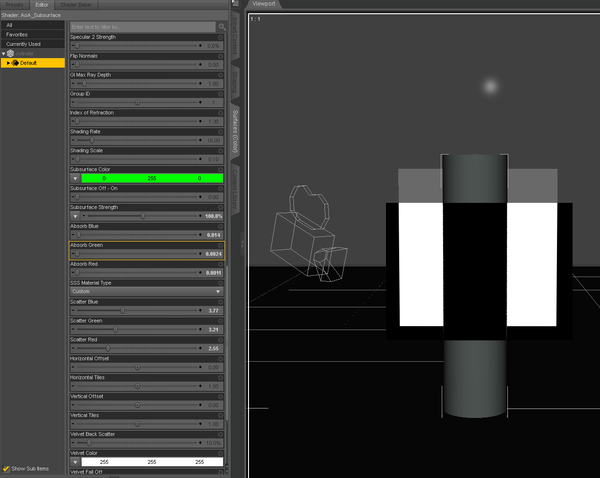Screen dimensions: 600x478
Task: Click the Scatter Red value 2.55
Action: pos(214,349)
